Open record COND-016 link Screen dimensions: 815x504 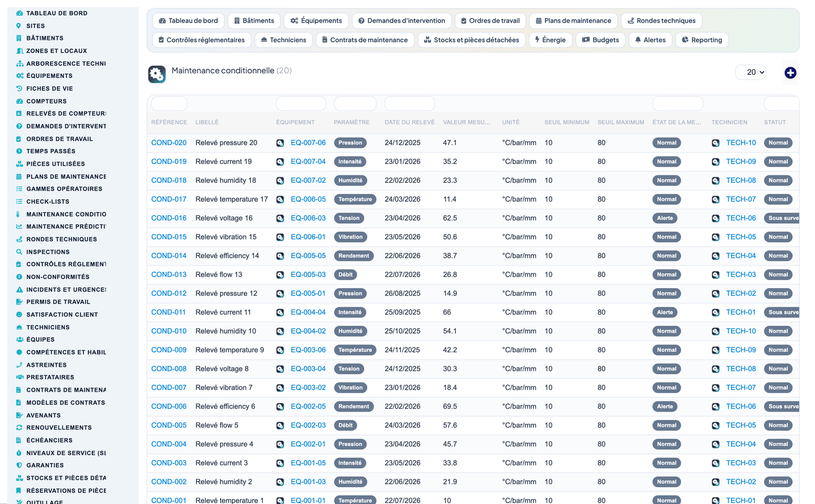point(169,218)
